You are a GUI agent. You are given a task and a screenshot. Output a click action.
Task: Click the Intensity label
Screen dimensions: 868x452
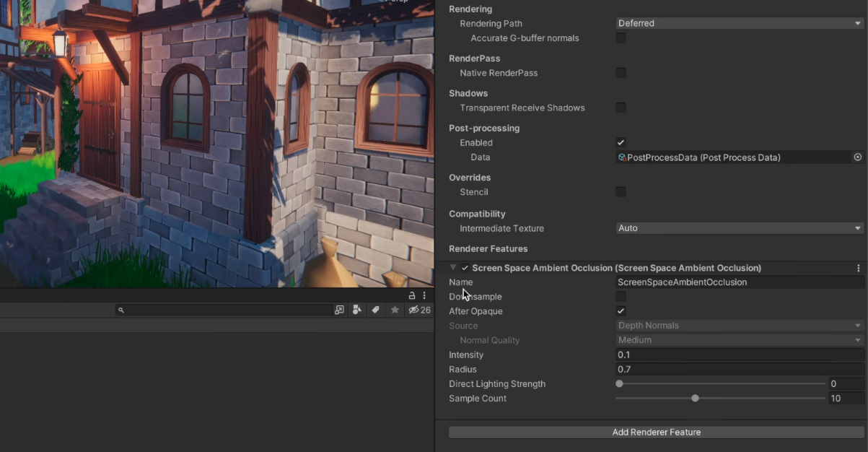[x=466, y=355]
